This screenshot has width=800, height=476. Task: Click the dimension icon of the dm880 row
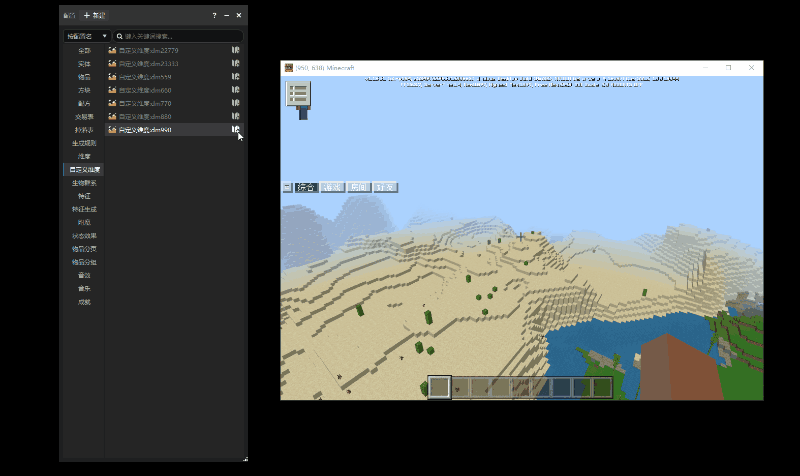(x=112, y=116)
